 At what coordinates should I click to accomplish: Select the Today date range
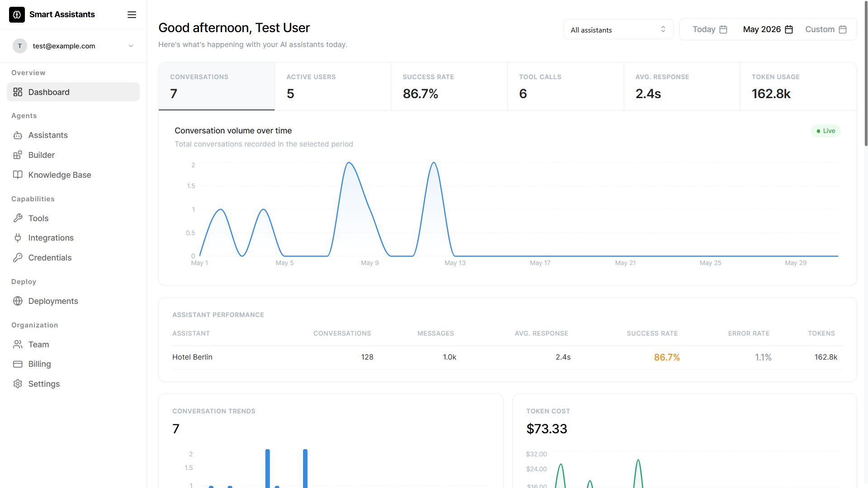710,29
